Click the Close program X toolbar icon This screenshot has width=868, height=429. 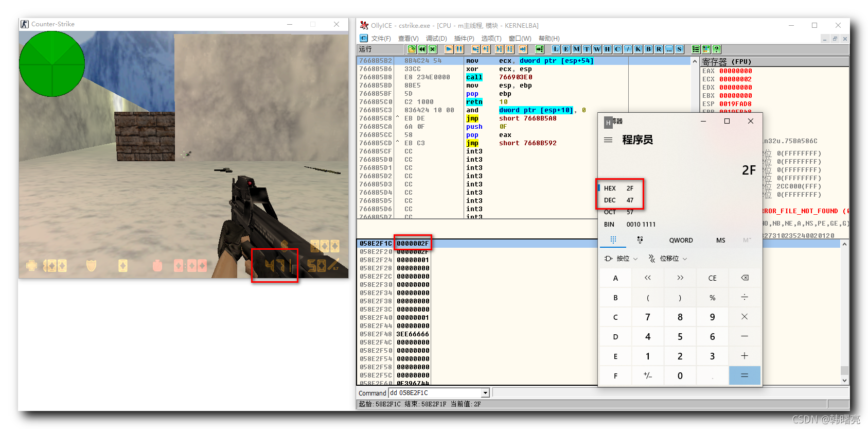pos(433,49)
